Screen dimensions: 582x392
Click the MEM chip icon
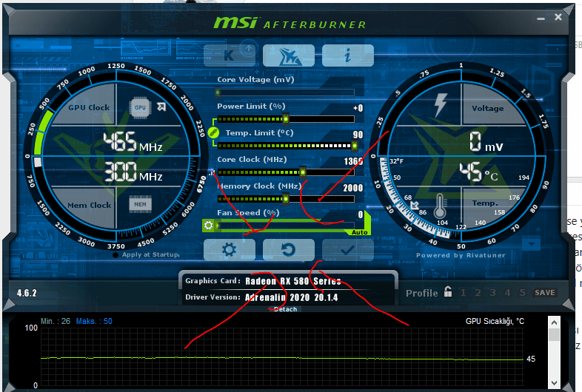coord(140,204)
